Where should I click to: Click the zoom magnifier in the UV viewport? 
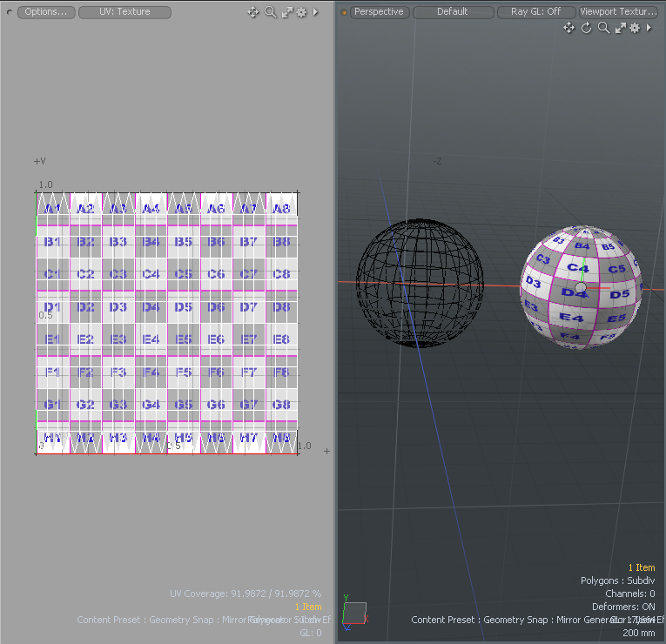[270, 12]
